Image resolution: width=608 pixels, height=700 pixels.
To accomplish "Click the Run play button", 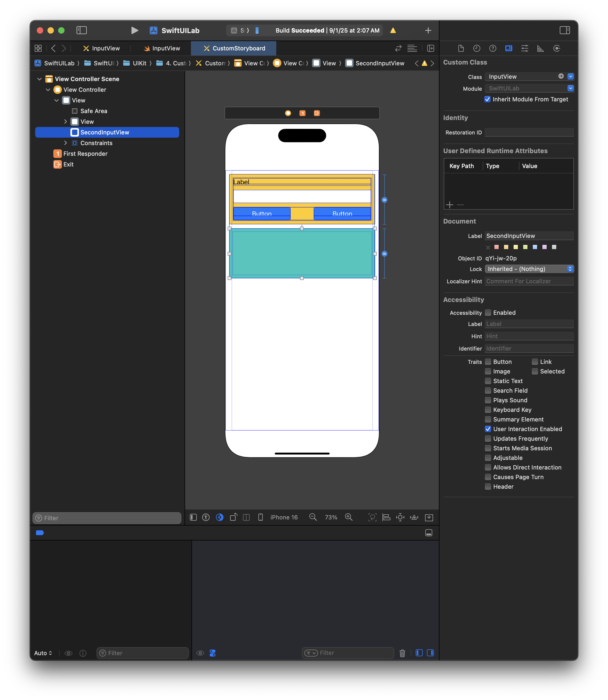I will pos(134,31).
